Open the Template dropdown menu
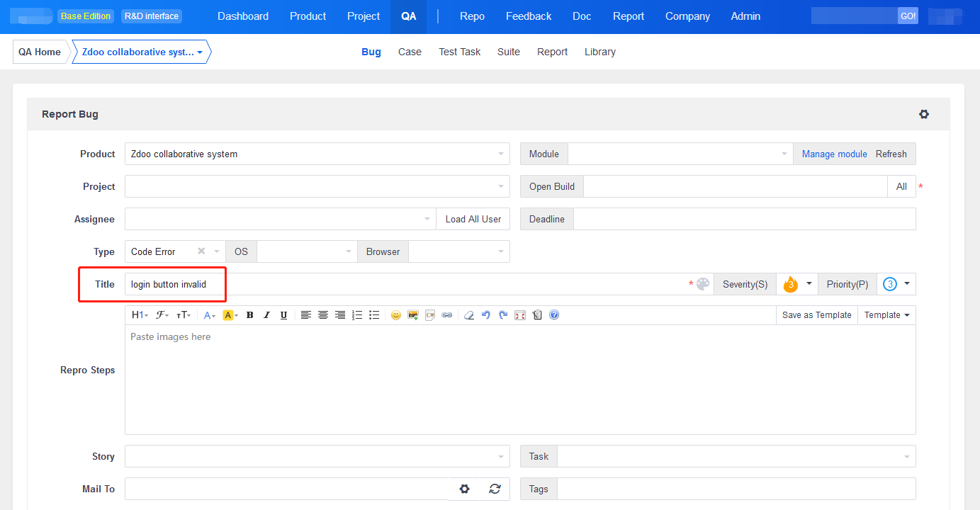 886,315
